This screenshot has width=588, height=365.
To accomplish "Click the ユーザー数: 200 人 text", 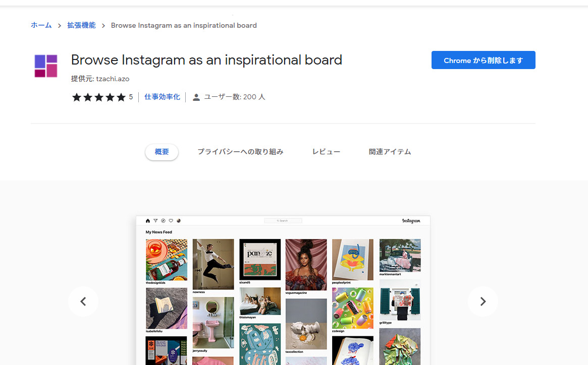I will click(x=235, y=97).
